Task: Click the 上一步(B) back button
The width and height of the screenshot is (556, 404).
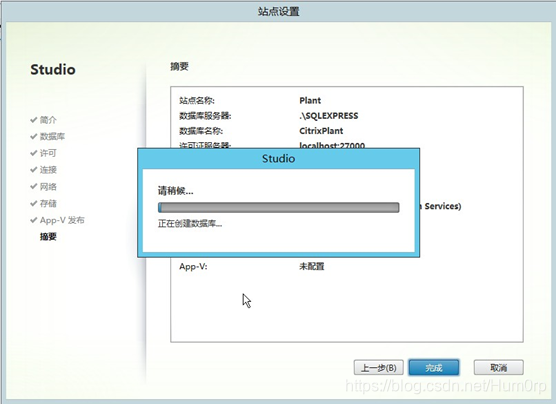Action: [x=378, y=367]
